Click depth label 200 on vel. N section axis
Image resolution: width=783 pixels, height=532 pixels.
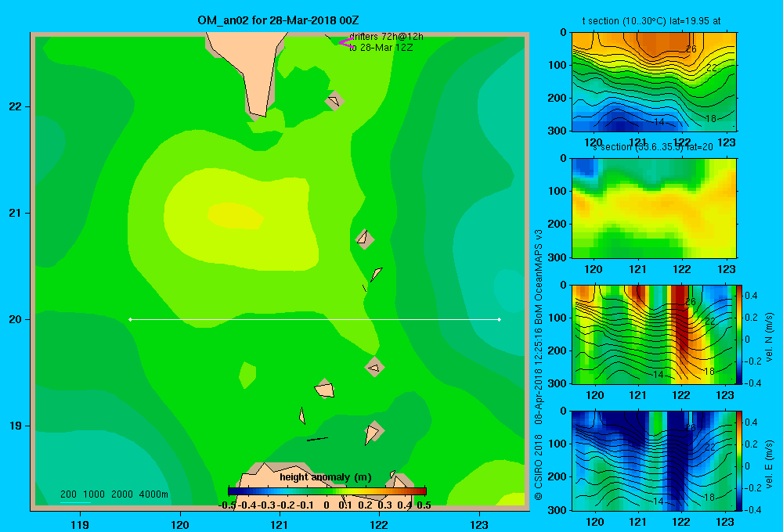pyautogui.click(x=557, y=350)
